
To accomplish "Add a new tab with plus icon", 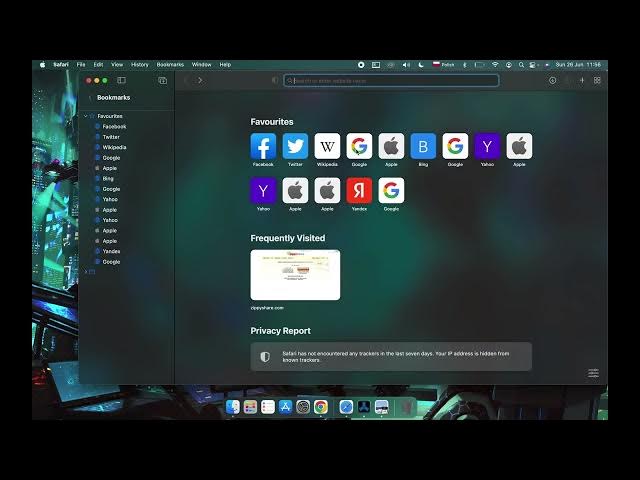I will click(582, 80).
